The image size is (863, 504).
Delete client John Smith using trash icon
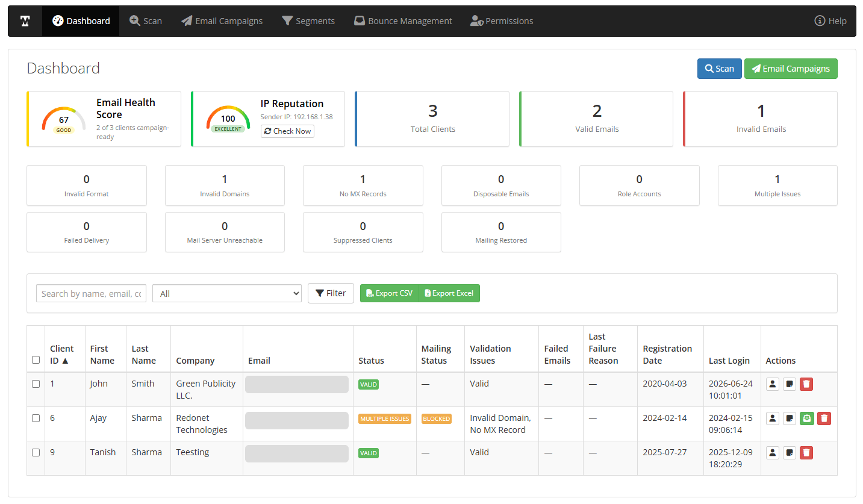tap(806, 384)
